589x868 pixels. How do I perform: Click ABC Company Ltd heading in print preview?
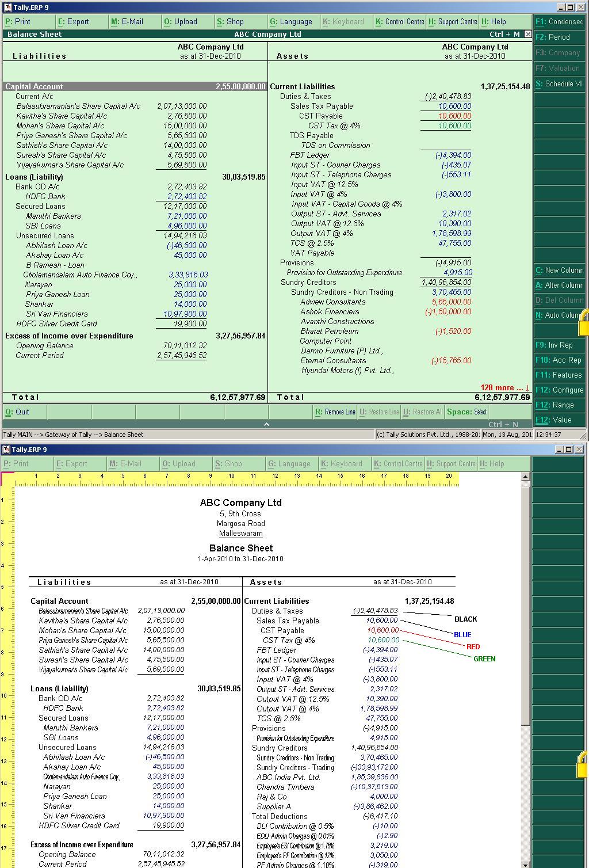pos(241,502)
